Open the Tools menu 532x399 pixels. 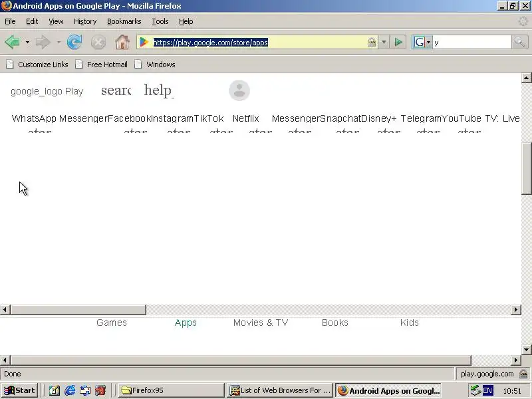[160, 21]
